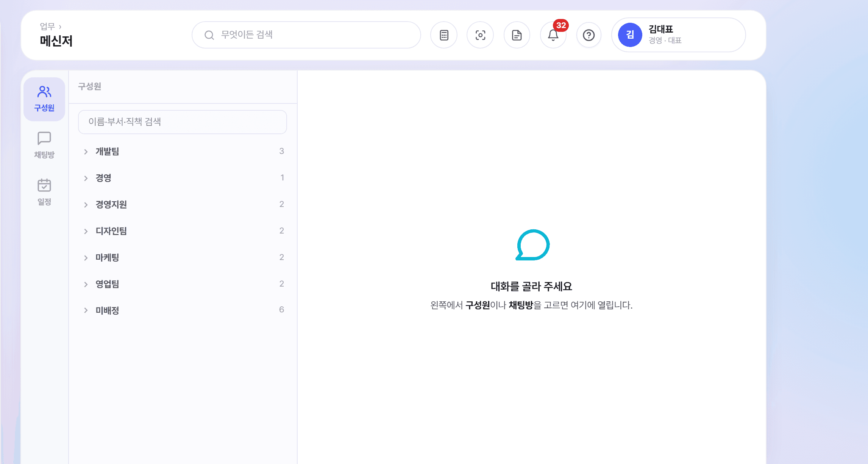868x464 pixels.
Task: Click the teal chat bubble illustration
Action: pyautogui.click(x=532, y=245)
